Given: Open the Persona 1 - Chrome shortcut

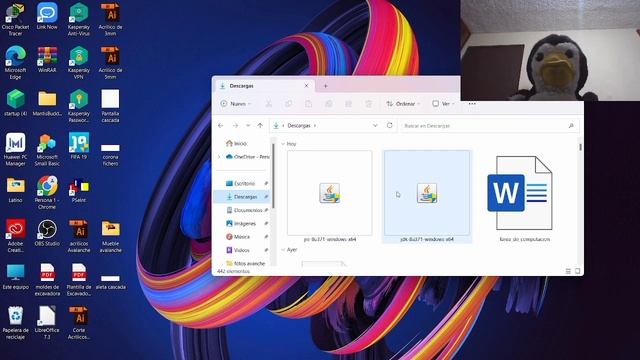Looking at the screenshot, I should coord(47,193).
